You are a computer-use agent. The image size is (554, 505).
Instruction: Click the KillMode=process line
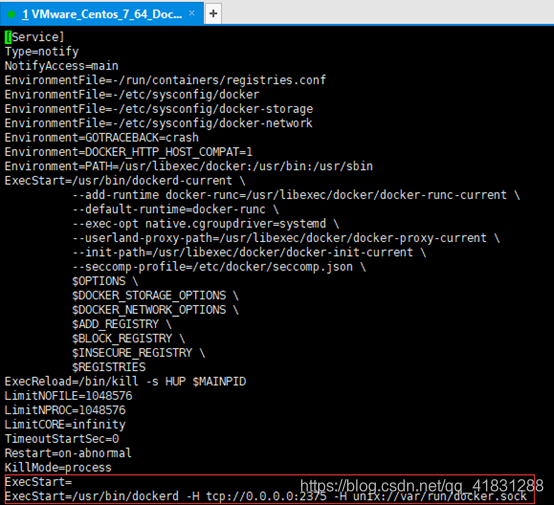(58, 468)
